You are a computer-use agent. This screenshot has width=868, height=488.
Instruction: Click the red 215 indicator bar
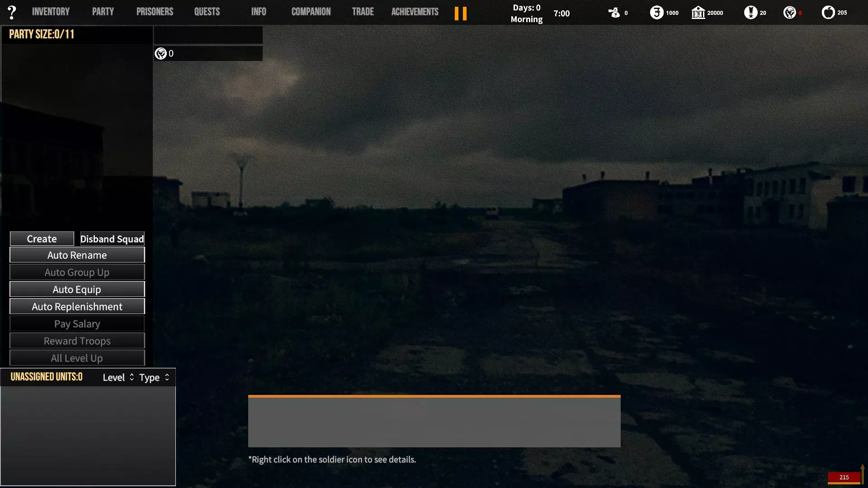click(x=844, y=477)
